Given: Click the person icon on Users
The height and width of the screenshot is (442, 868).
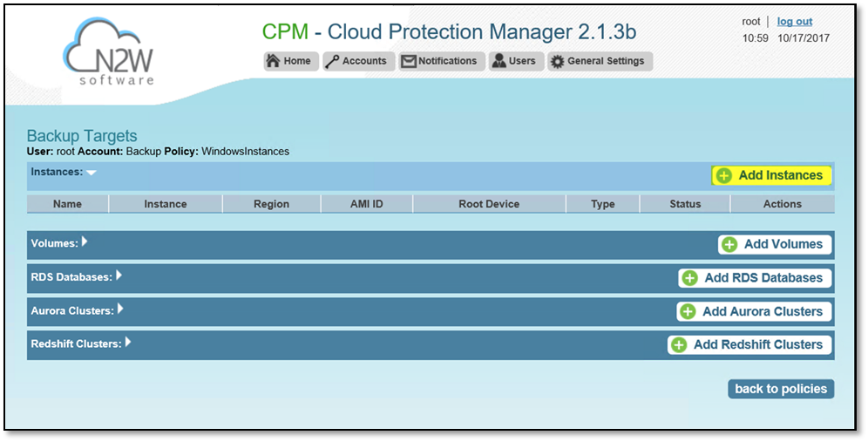Looking at the screenshot, I should click(x=498, y=61).
